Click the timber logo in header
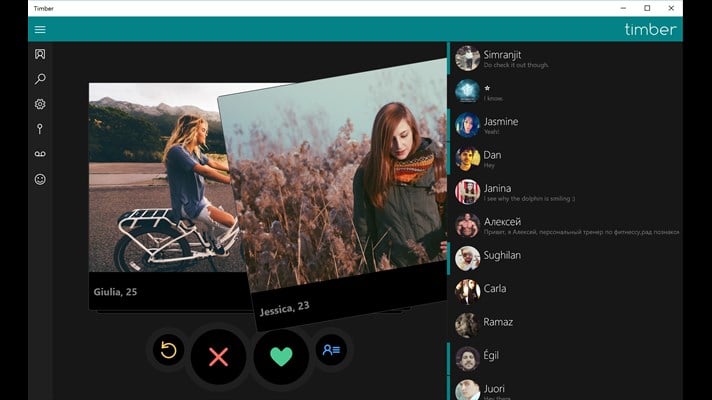 [650, 30]
